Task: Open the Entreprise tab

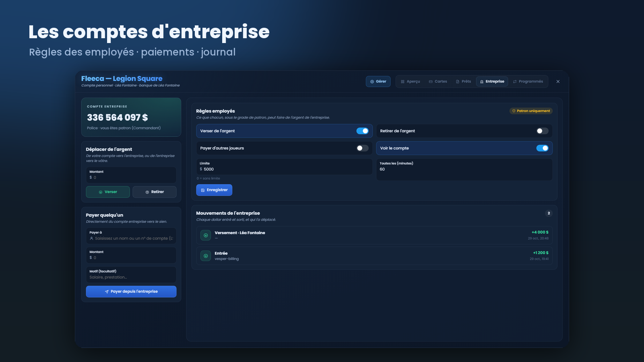Action: [x=492, y=81]
